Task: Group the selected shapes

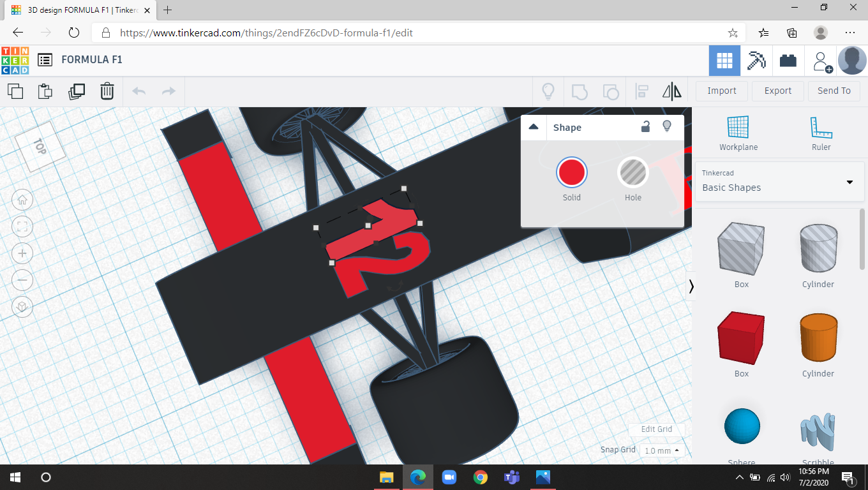Action: point(580,91)
